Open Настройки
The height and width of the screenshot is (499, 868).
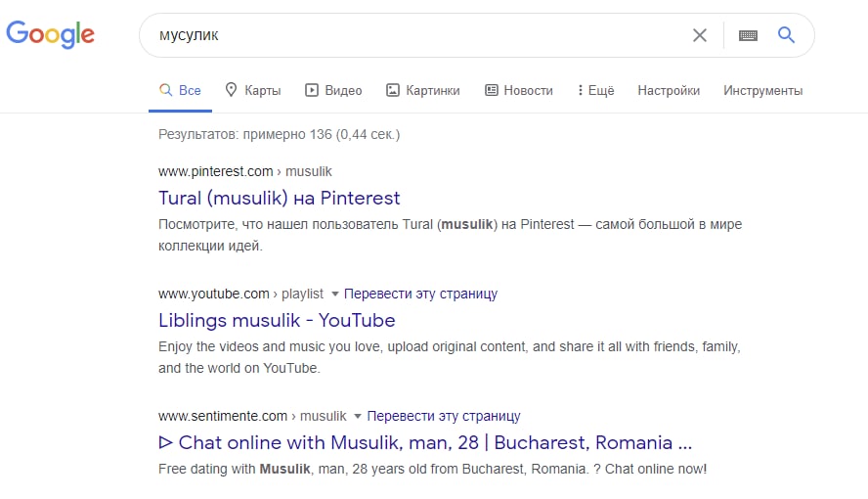point(669,90)
